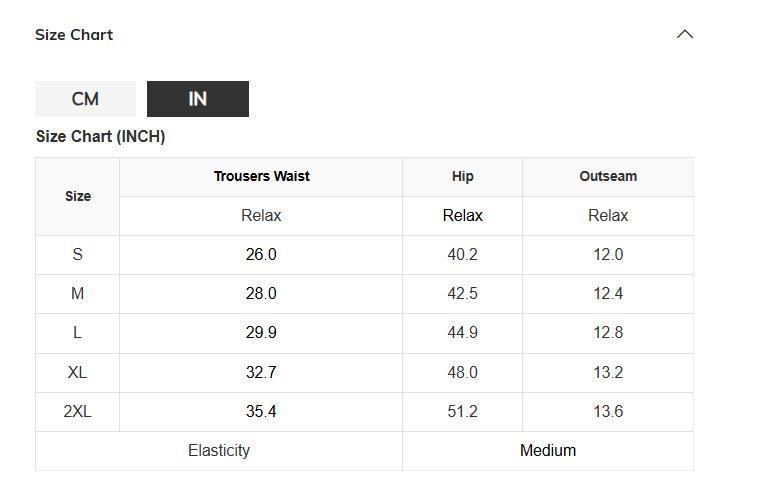The height and width of the screenshot is (495, 774).
Task: Click the Hip column header
Action: pyautogui.click(x=462, y=176)
